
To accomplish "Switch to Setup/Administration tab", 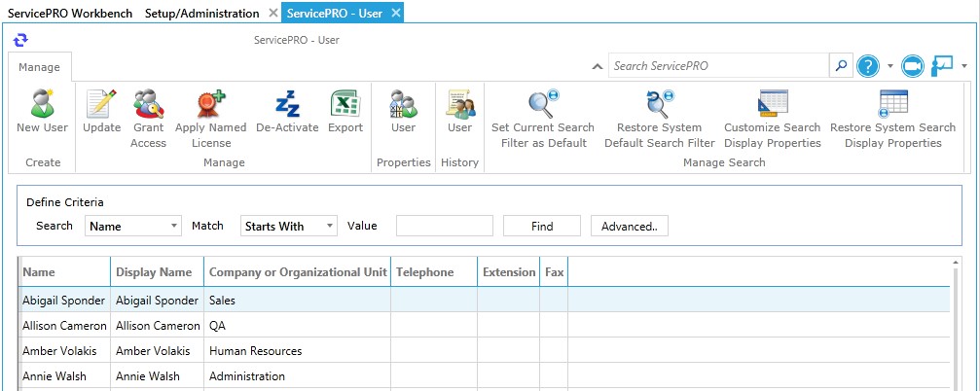I will pos(201,13).
